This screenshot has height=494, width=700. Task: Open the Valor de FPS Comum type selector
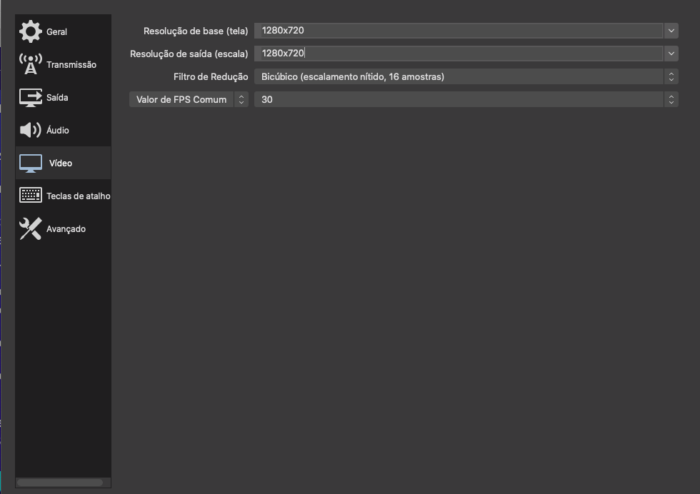pyautogui.click(x=188, y=100)
